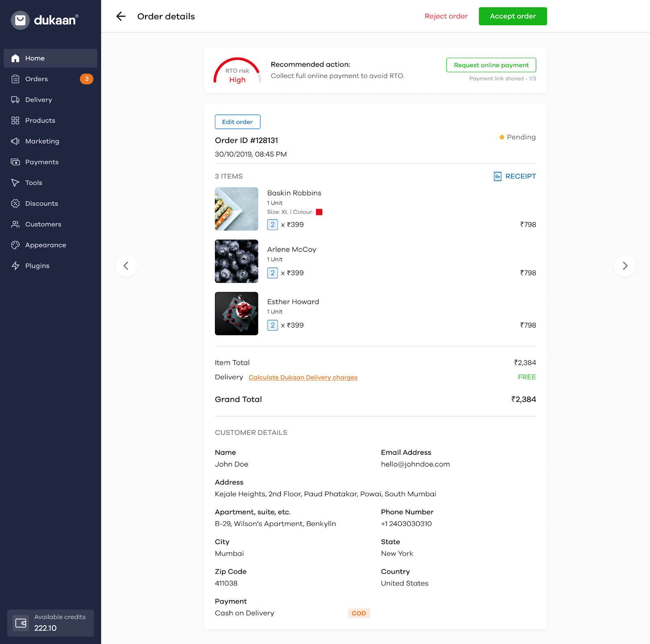
Task: Click the Marketing megaphone icon
Action: [15, 141]
